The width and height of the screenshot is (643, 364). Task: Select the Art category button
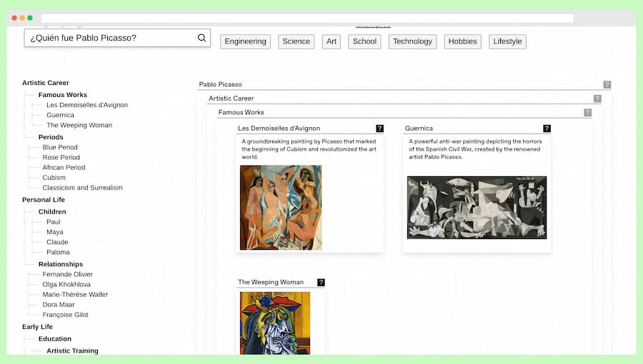[x=332, y=41]
